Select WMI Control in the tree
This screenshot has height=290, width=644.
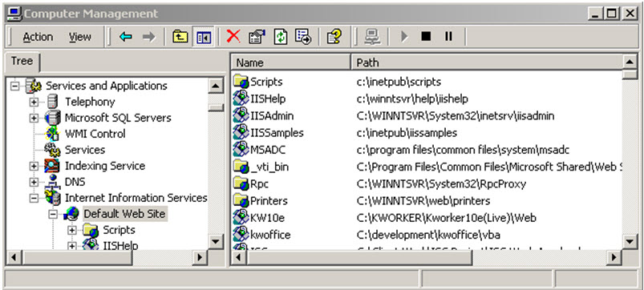point(95,134)
